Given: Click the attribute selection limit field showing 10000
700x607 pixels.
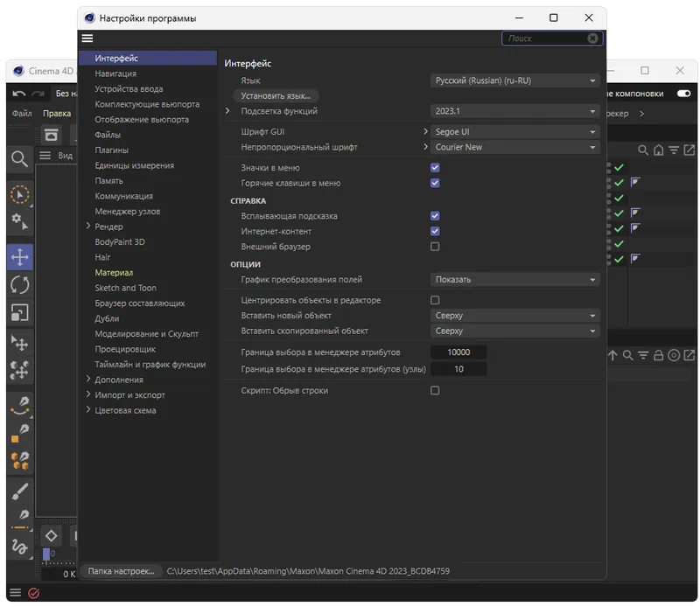Looking at the screenshot, I should (x=458, y=352).
